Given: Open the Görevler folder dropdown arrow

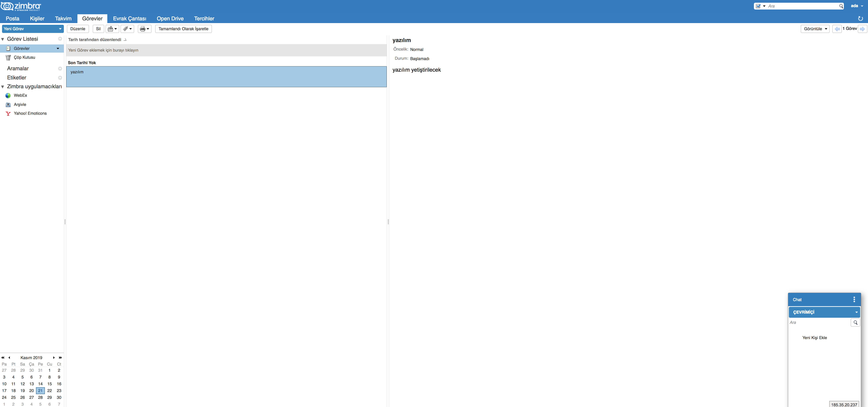Looking at the screenshot, I should [x=58, y=49].
